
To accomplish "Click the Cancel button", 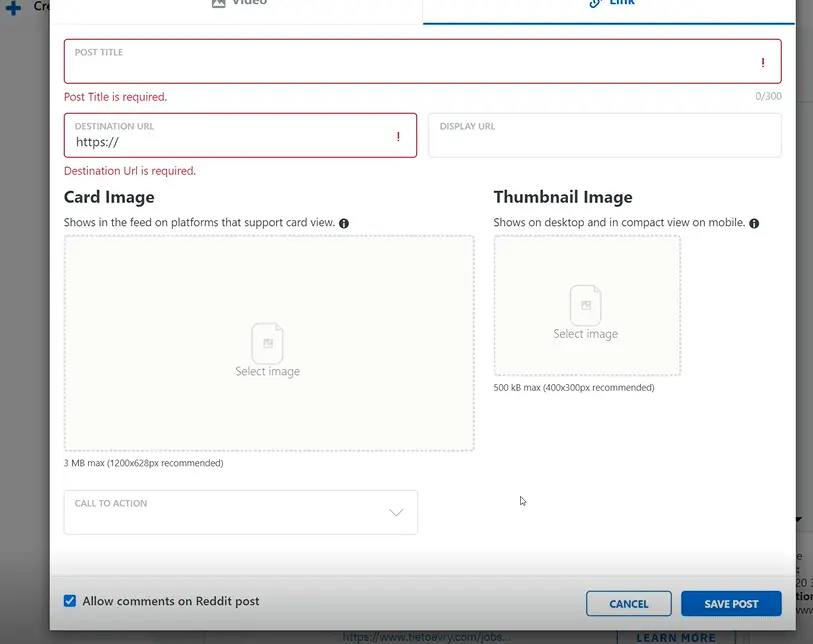I will (x=629, y=604).
